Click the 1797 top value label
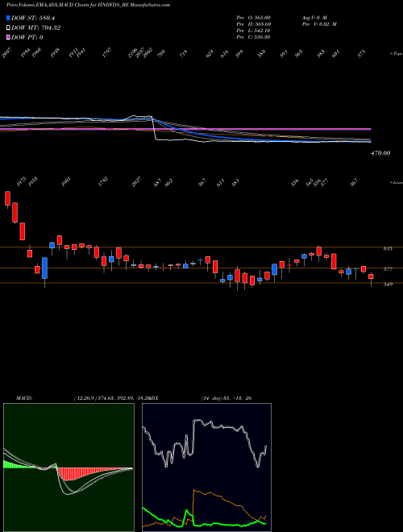 (x=107, y=52)
